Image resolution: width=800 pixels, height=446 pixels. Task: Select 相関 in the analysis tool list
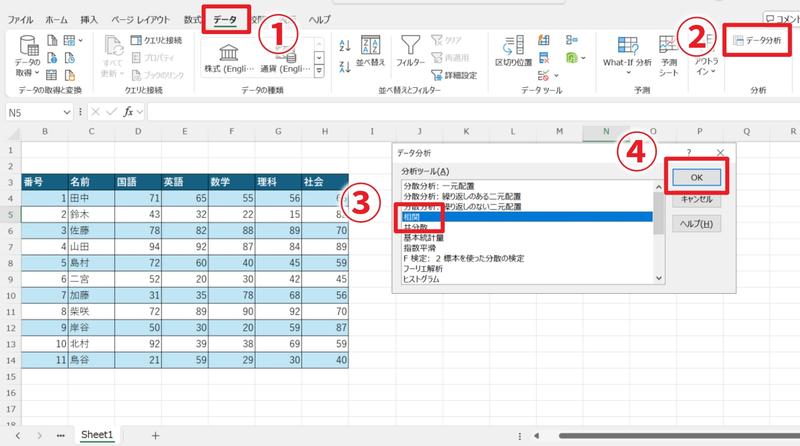coord(527,217)
